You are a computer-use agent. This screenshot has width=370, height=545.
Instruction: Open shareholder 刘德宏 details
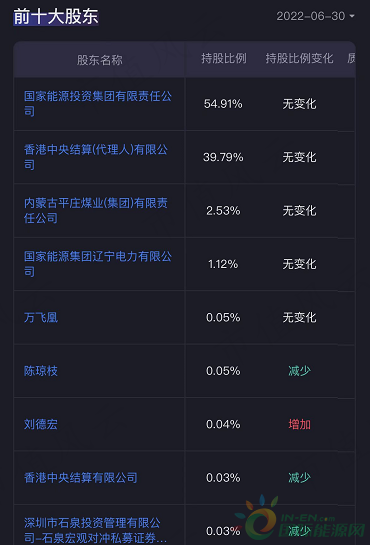pos(41,424)
